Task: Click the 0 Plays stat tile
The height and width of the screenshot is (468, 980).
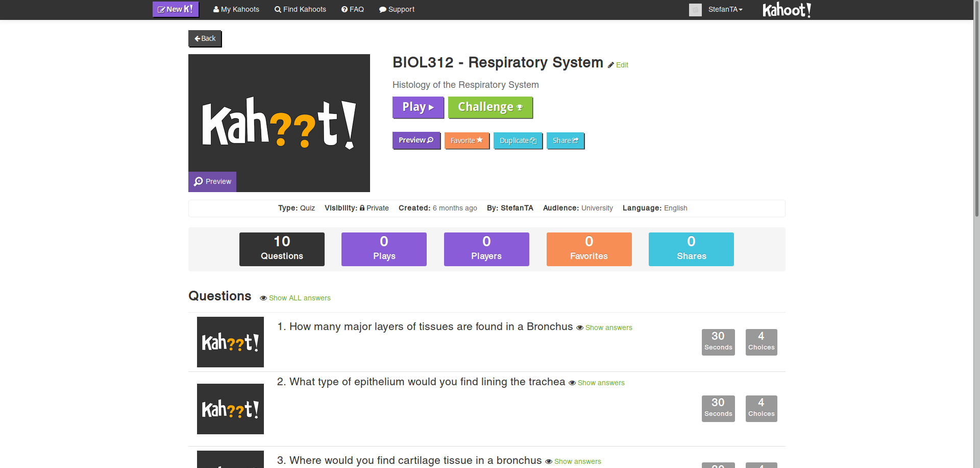Action: [x=384, y=249]
